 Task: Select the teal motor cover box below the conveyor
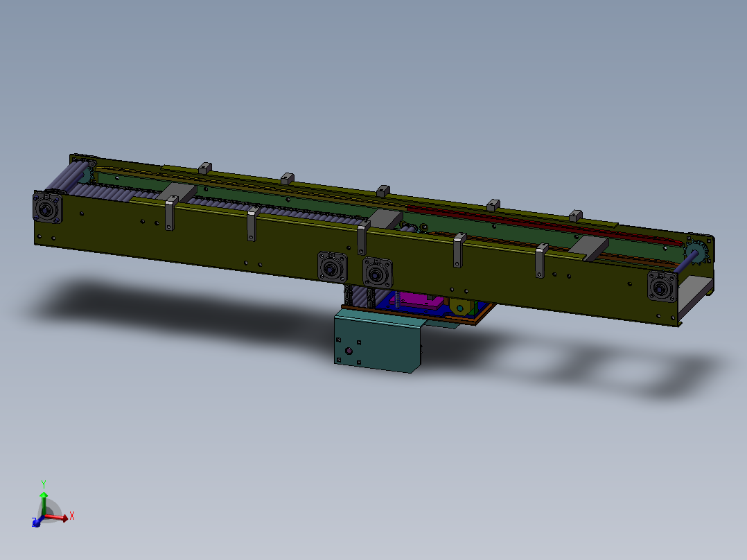click(377, 340)
